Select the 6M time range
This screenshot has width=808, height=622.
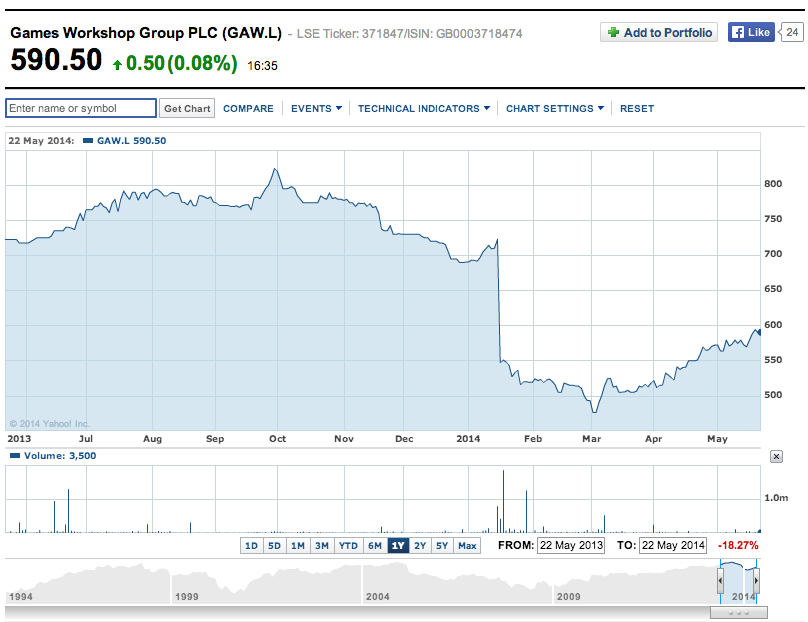375,546
